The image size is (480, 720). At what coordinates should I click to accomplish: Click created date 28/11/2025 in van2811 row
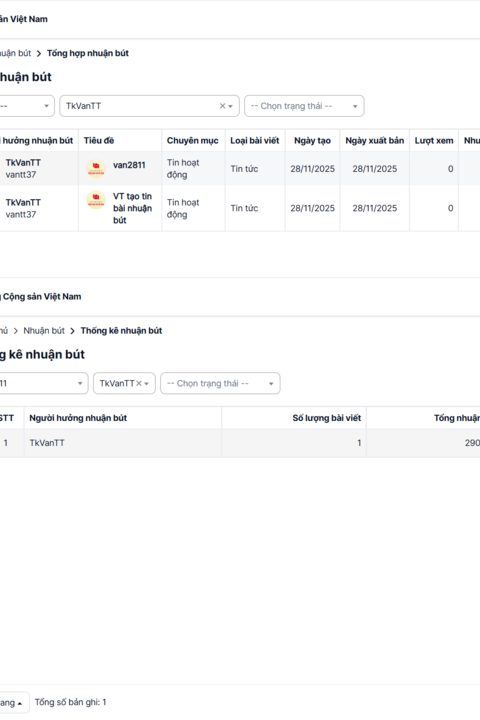(x=312, y=169)
